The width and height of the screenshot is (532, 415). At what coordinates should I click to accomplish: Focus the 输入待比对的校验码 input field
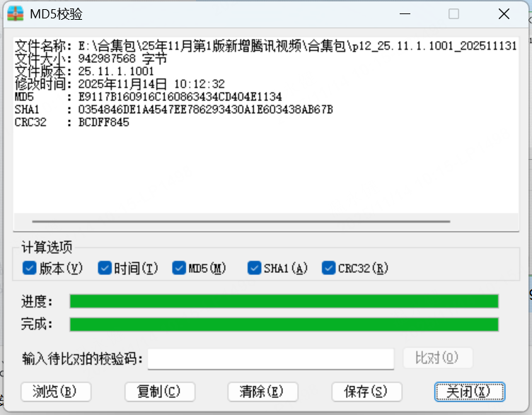[x=271, y=358]
